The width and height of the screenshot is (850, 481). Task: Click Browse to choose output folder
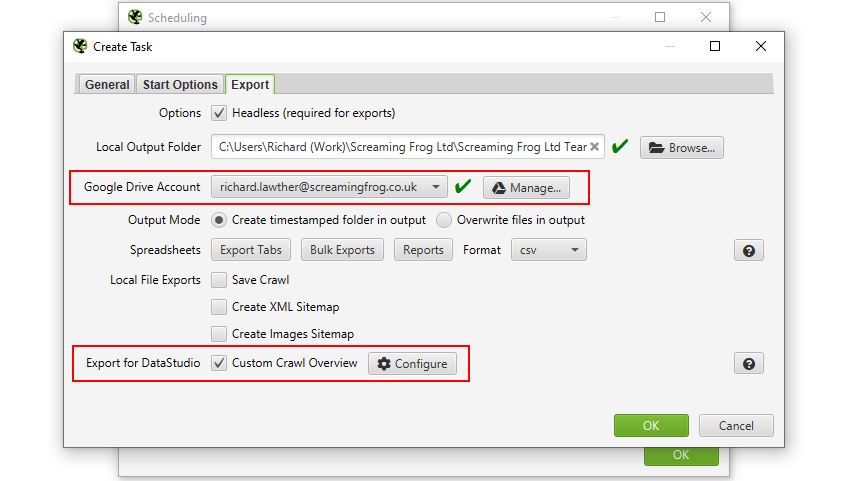(x=681, y=147)
